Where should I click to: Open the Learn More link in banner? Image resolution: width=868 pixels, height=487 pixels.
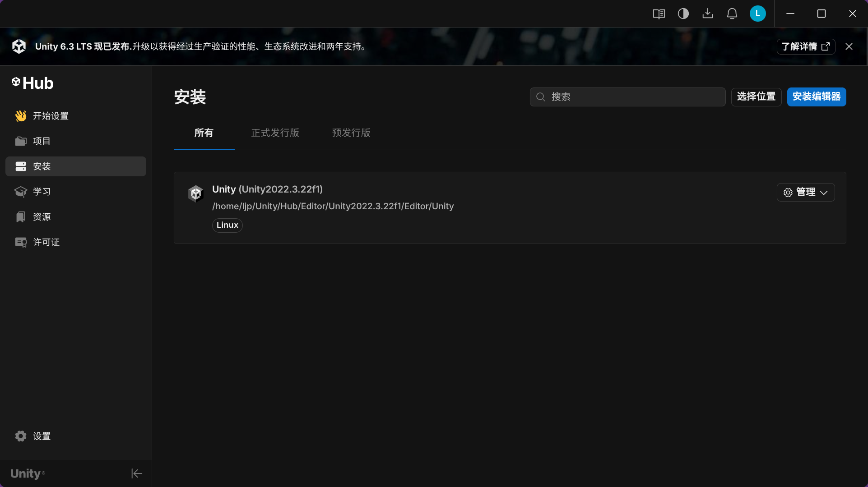805,46
